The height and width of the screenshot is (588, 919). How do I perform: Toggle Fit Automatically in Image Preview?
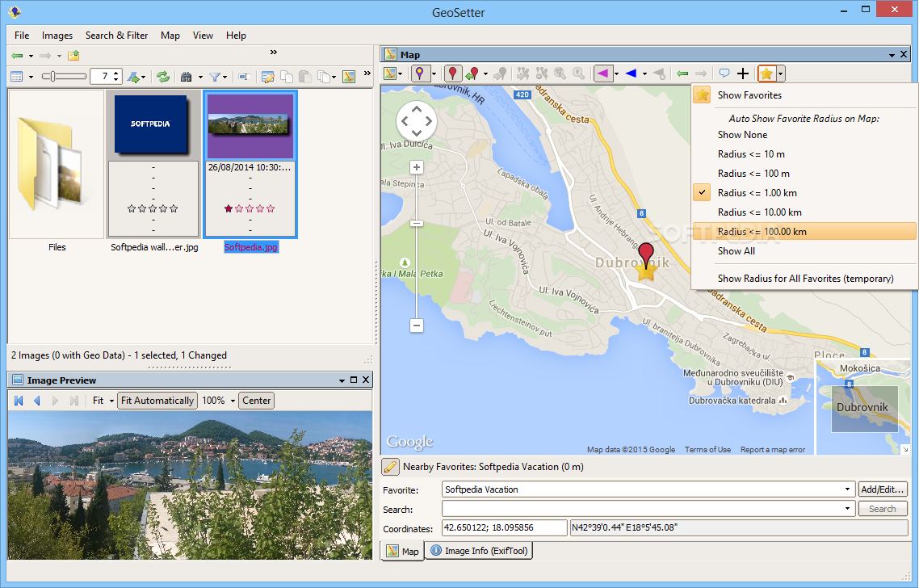pos(157,401)
